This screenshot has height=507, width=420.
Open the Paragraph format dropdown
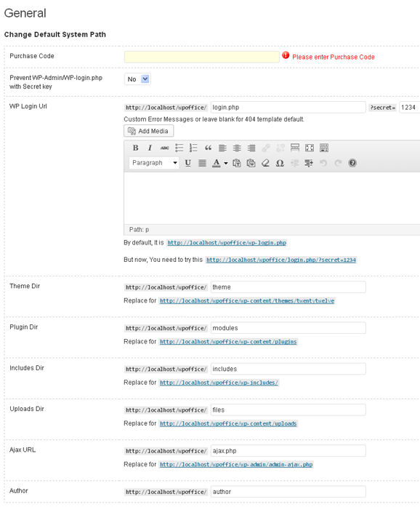[x=154, y=163]
